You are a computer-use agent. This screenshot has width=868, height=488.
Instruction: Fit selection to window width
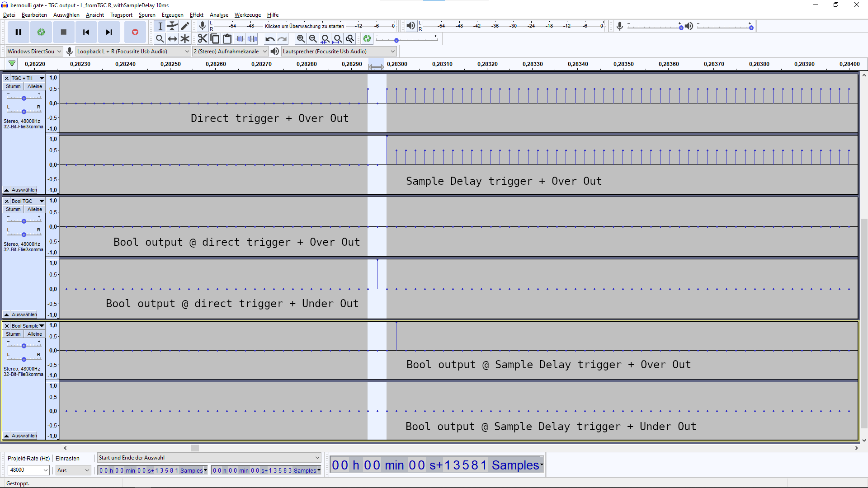pos(325,38)
